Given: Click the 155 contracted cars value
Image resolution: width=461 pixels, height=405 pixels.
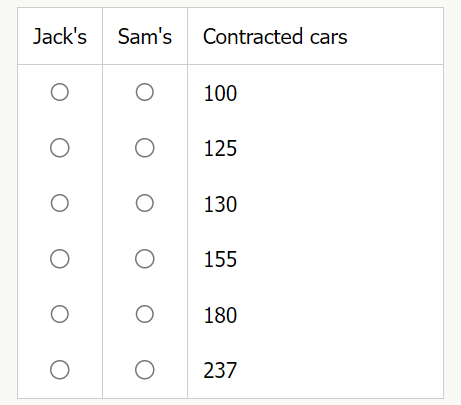Looking at the screenshot, I should 220,259.
